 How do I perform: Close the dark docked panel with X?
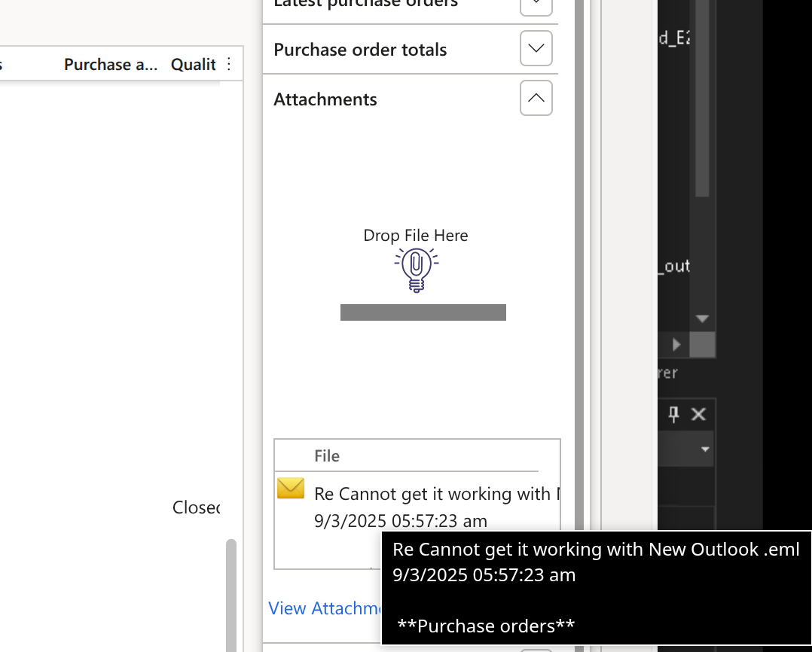coord(698,413)
